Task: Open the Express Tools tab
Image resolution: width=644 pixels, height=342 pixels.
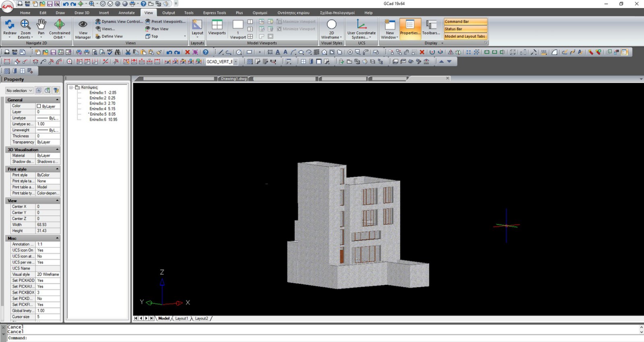Action: click(215, 12)
